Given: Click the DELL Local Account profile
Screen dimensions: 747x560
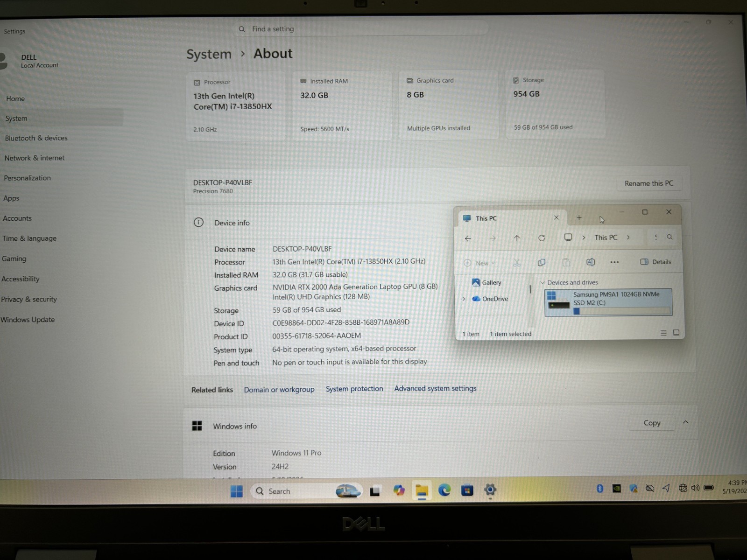Looking at the screenshot, I should (30, 61).
